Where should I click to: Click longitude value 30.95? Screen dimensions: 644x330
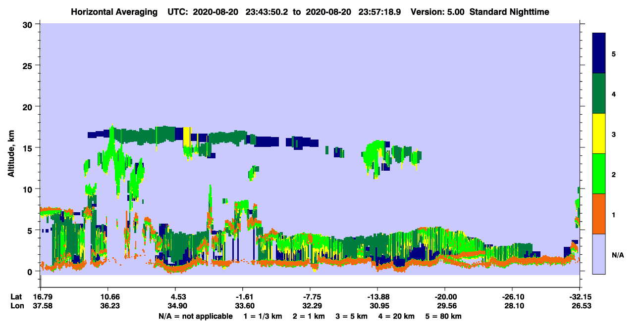coord(379,306)
